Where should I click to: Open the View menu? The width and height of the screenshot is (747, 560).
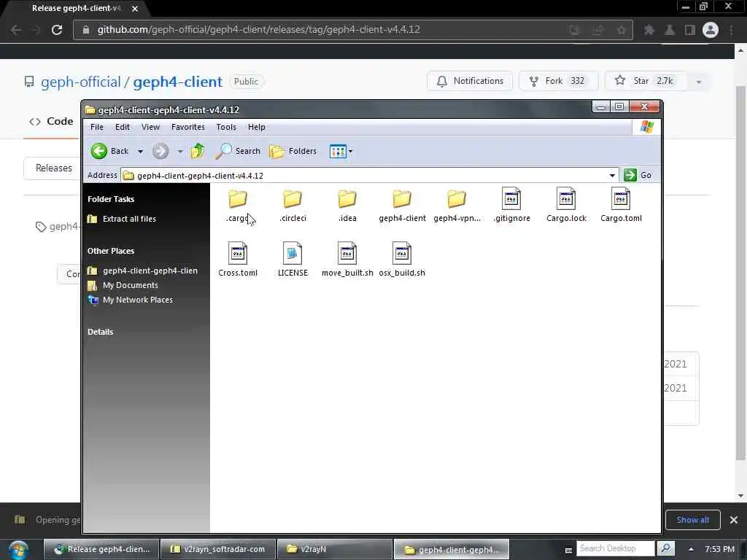pos(150,127)
